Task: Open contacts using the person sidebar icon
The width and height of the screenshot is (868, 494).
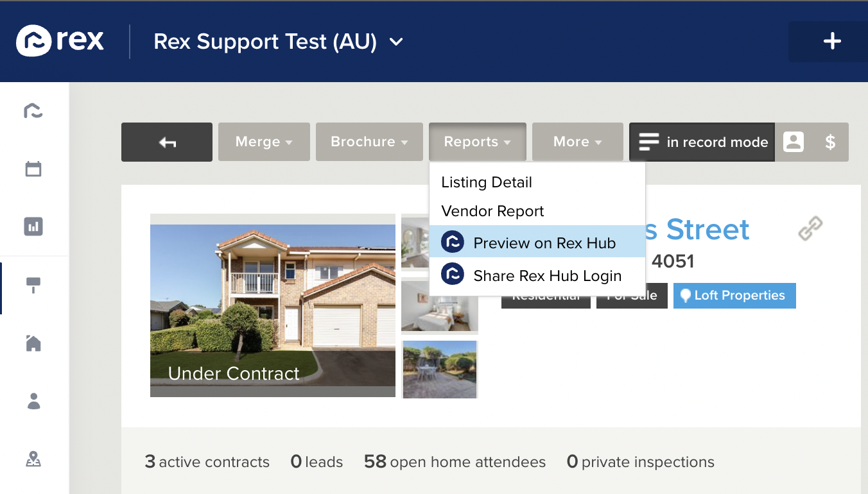Action: tap(33, 401)
